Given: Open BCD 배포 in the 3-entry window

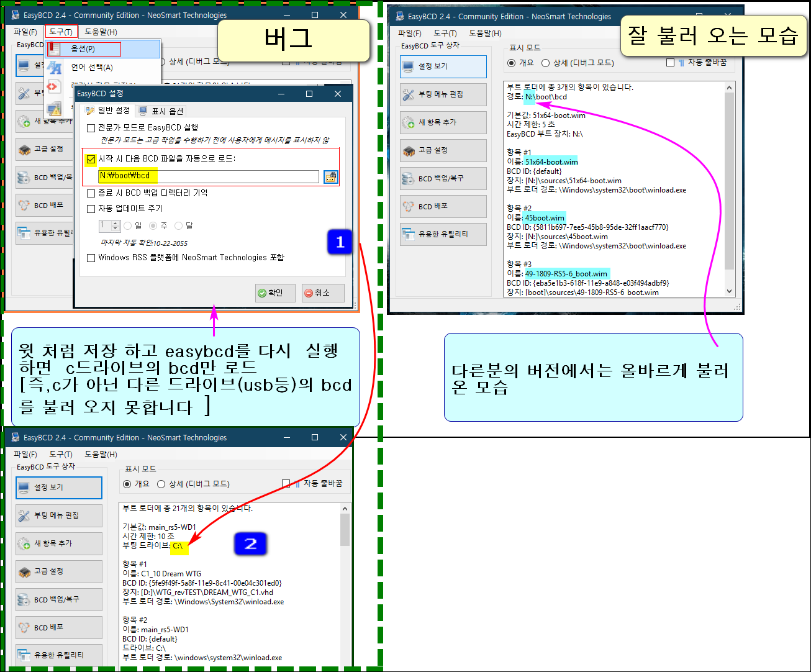Looking at the screenshot, I should [x=443, y=206].
